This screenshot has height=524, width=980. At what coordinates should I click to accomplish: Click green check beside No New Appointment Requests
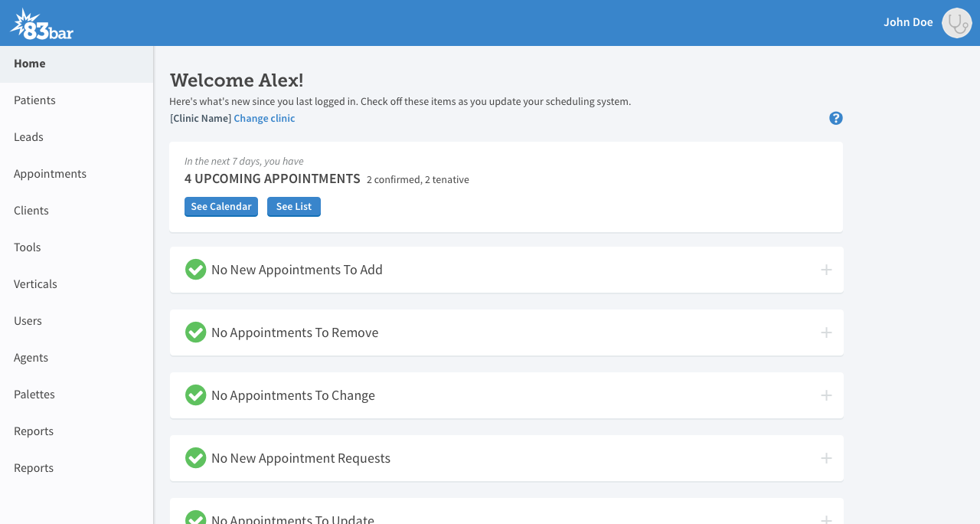coord(196,458)
